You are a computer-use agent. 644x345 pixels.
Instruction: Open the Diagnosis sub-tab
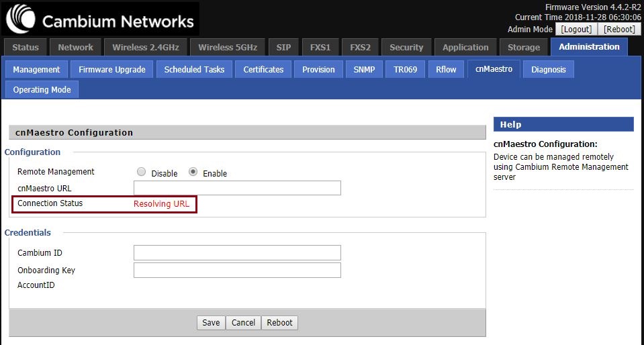548,69
